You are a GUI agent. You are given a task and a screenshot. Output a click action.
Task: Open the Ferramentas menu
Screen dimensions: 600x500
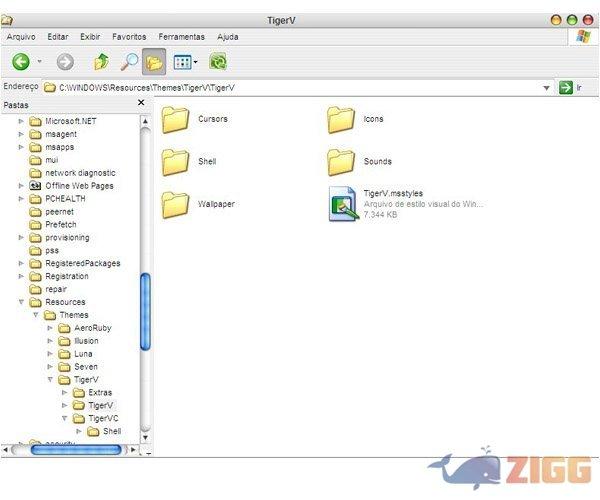(x=181, y=37)
